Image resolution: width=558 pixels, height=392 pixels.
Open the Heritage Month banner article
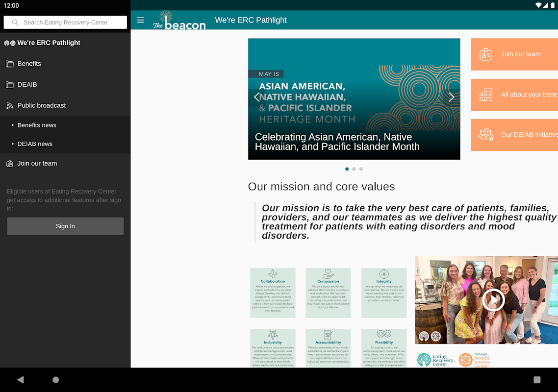pyautogui.click(x=354, y=99)
